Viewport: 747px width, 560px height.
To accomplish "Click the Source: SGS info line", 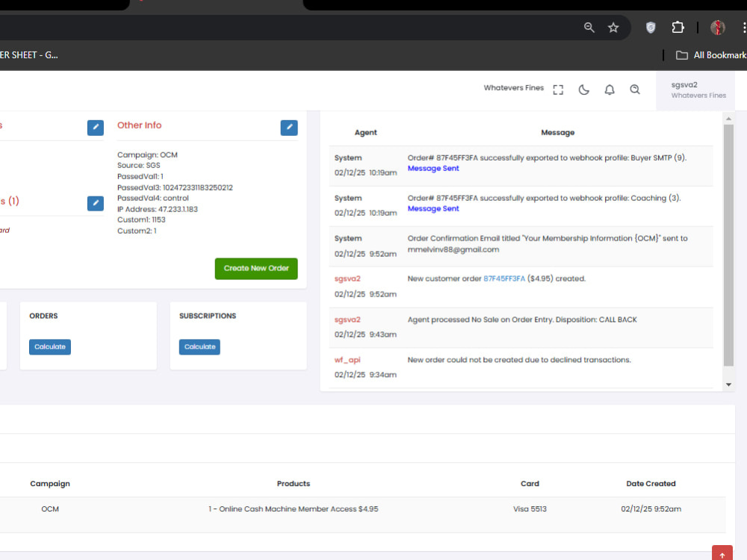I will (139, 165).
